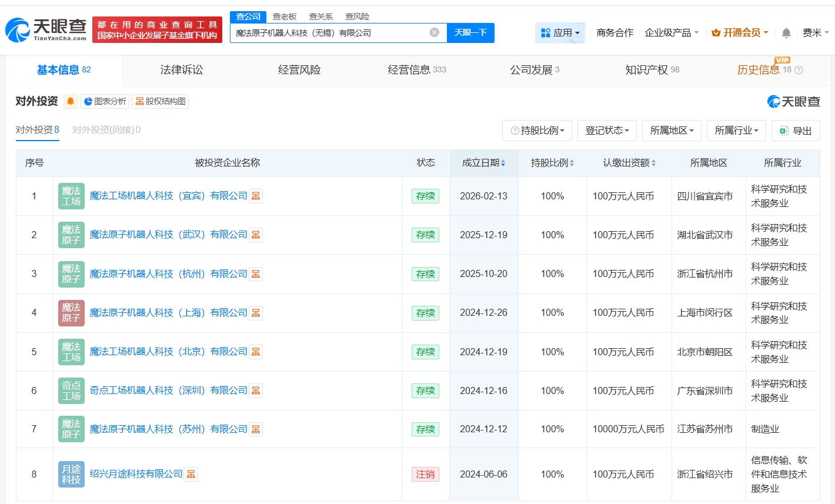
Task: Expand the 所属地区 filter dropdown
Action: pos(672,131)
